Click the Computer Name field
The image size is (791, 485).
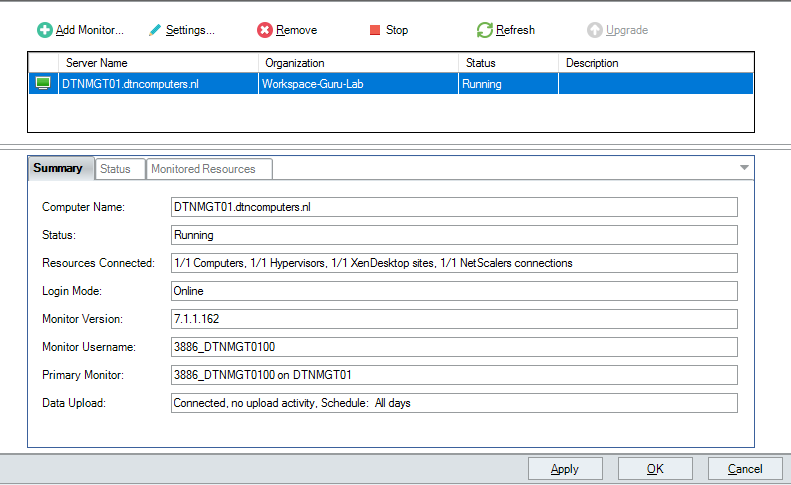coord(454,207)
